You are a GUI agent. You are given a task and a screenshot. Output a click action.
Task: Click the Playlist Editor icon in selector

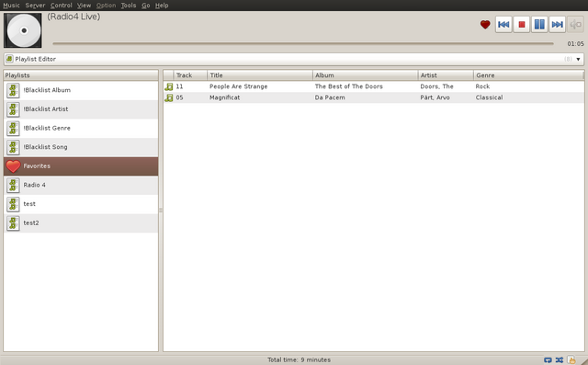click(x=9, y=59)
